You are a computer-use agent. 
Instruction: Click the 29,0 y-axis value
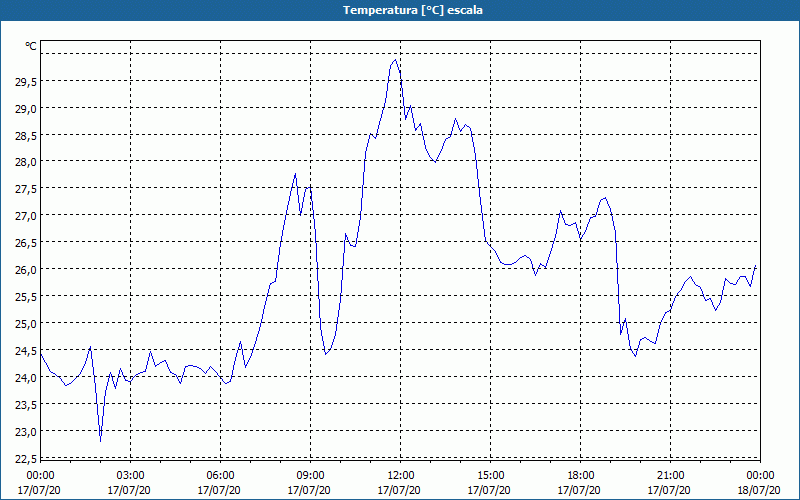click(x=25, y=108)
